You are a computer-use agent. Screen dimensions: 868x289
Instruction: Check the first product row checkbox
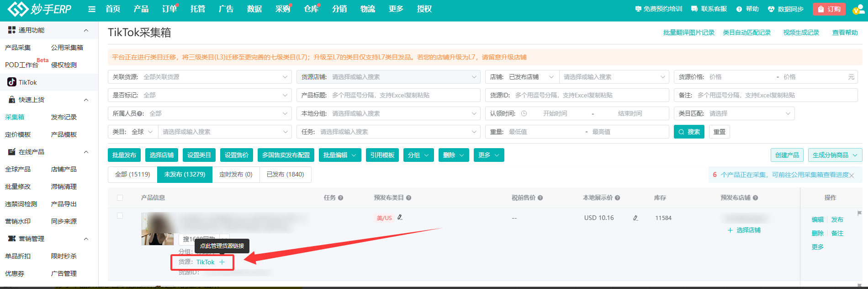click(120, 216)
